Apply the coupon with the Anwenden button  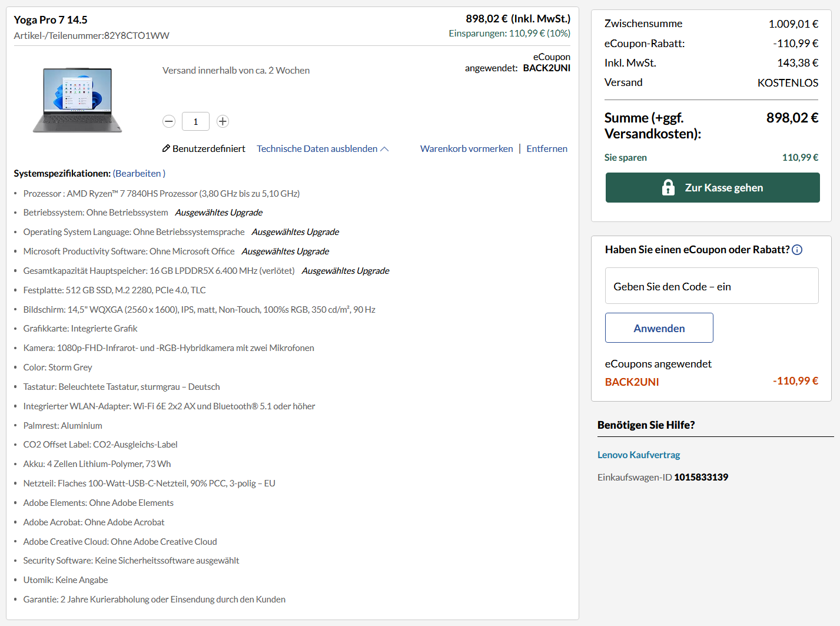pos(659,327)
